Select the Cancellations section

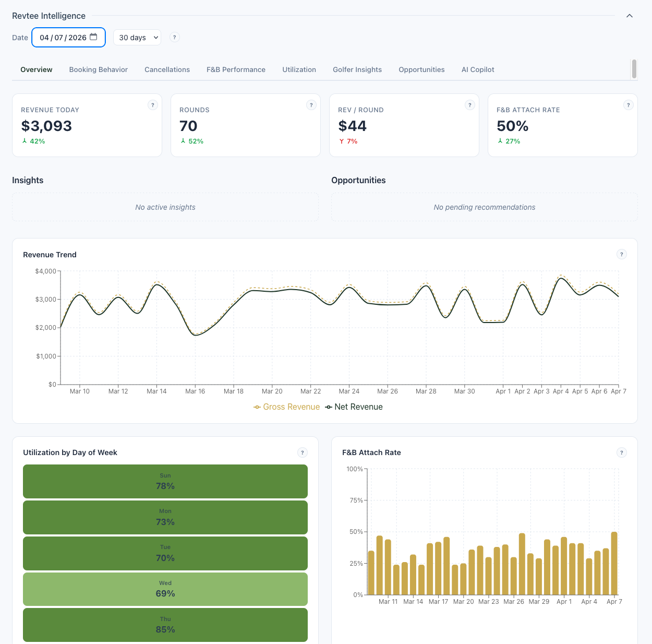point(166,69)
